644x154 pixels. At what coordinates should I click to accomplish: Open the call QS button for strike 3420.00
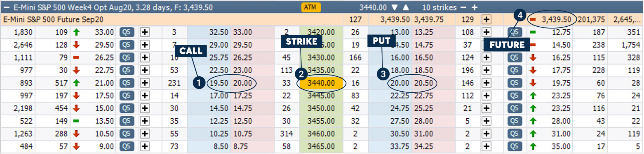[127, 32]
